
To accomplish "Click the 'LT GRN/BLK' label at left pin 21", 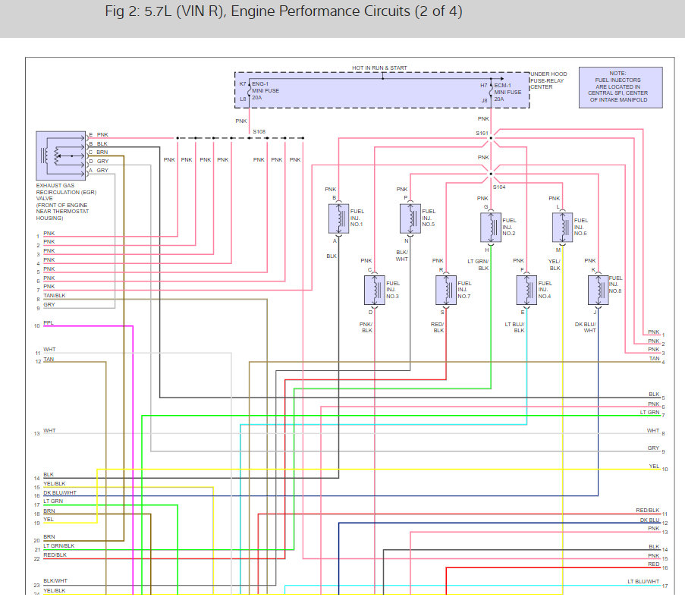I will [x=58, y=545].
